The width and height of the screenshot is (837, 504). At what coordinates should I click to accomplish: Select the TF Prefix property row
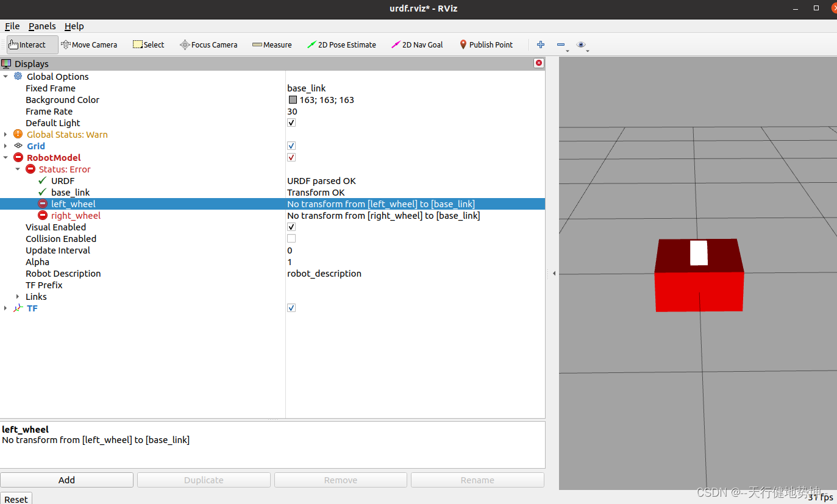(272, 285)
